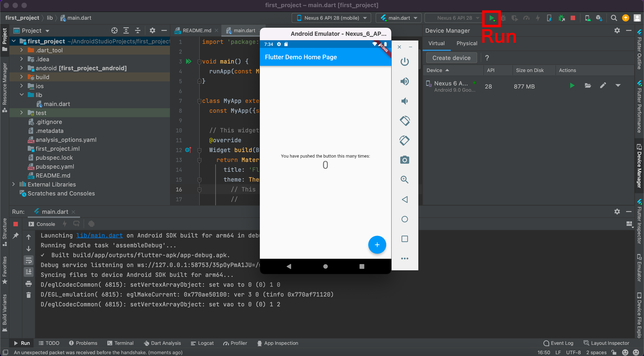
Task: Click emulator zoom magnifier icon
Action: coord(405,180)
